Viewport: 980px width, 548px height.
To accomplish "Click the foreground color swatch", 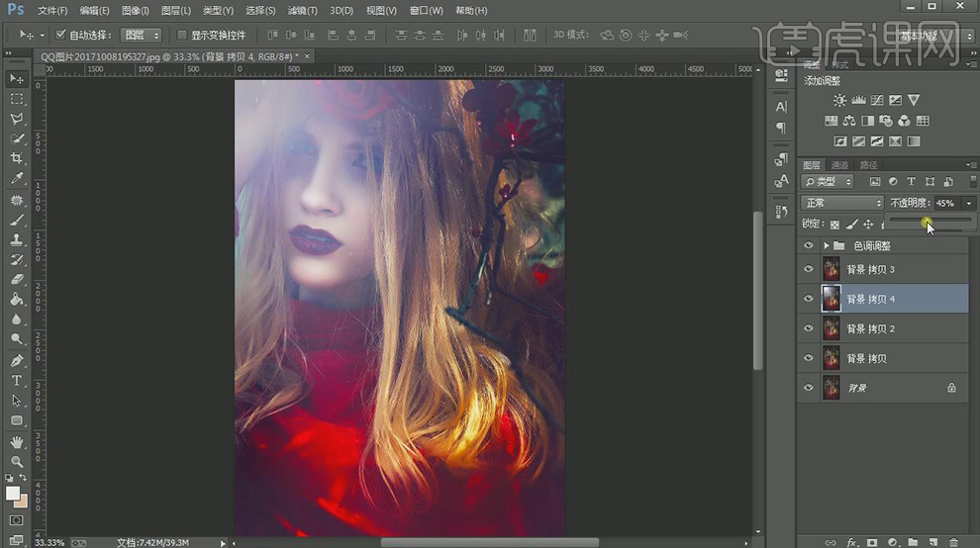I will point(13,493).
